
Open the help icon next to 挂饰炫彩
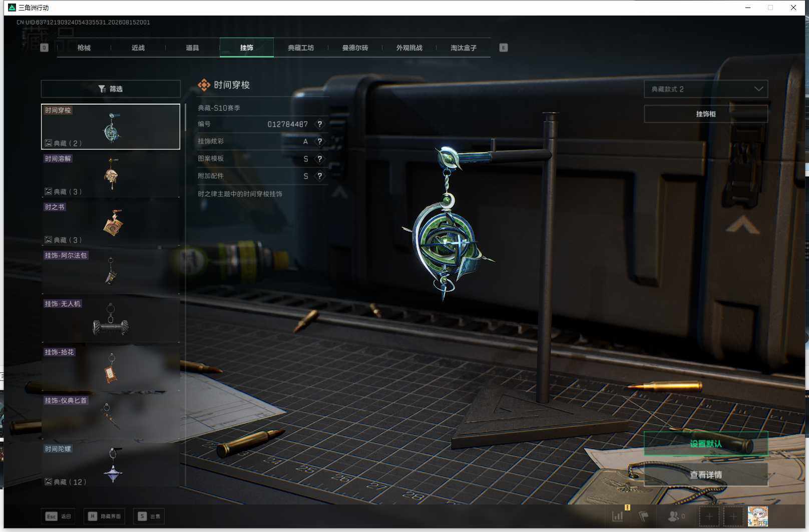pyautogui.click(x=319, y=142)
